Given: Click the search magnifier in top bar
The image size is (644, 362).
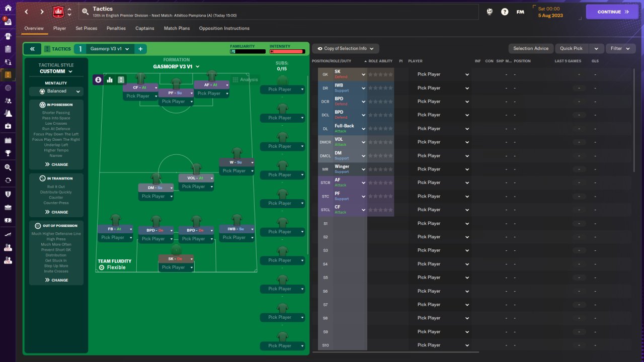Looking at the screenshot, I should click(86, 12).
